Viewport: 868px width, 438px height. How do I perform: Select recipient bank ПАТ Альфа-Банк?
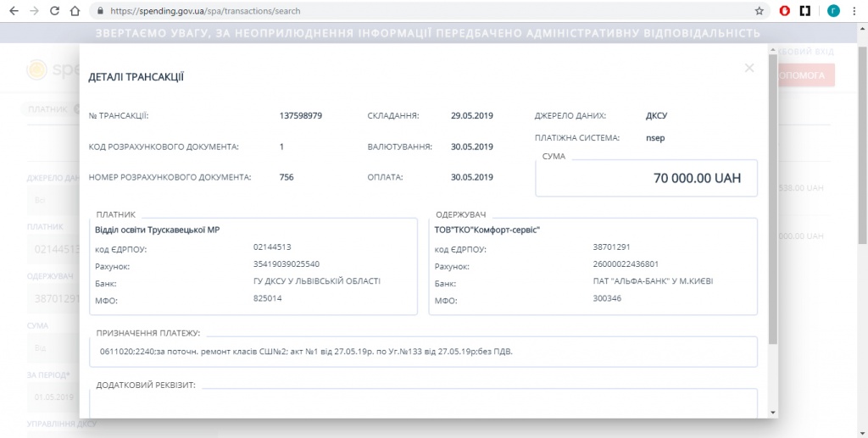click(654, 281)
